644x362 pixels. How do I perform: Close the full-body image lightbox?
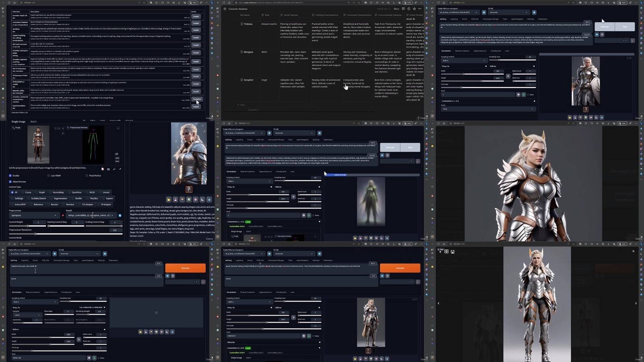633,251
